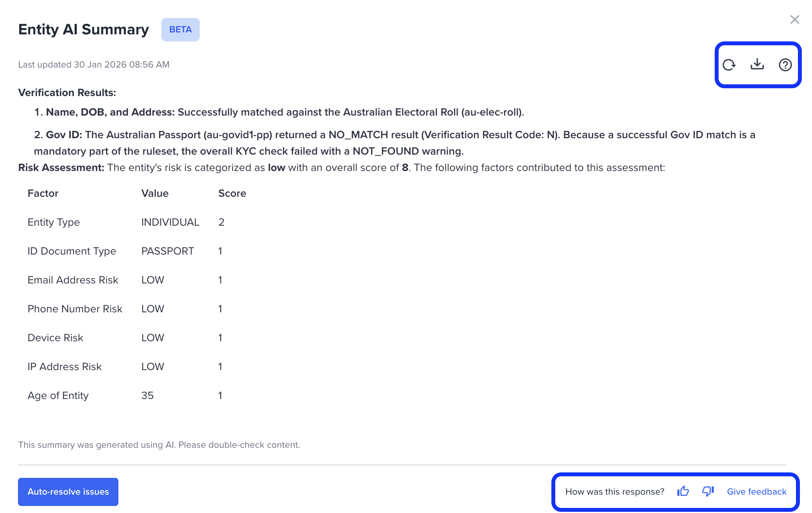Screen dimensions: 812x513
Task: Toggle the BETA badge
Action: click(180, 29)
